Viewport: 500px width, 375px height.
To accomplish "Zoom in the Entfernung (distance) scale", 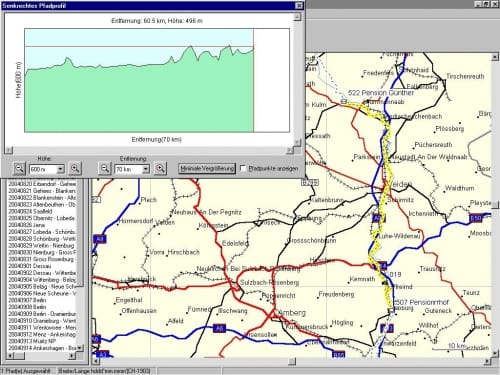I will click(160, 169).
